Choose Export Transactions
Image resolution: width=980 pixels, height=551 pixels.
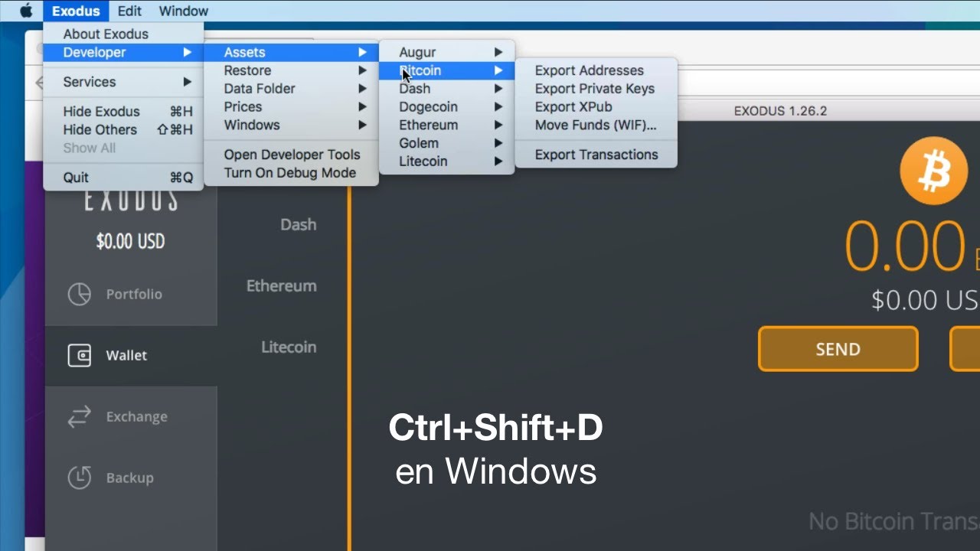(x=596, y=155)
